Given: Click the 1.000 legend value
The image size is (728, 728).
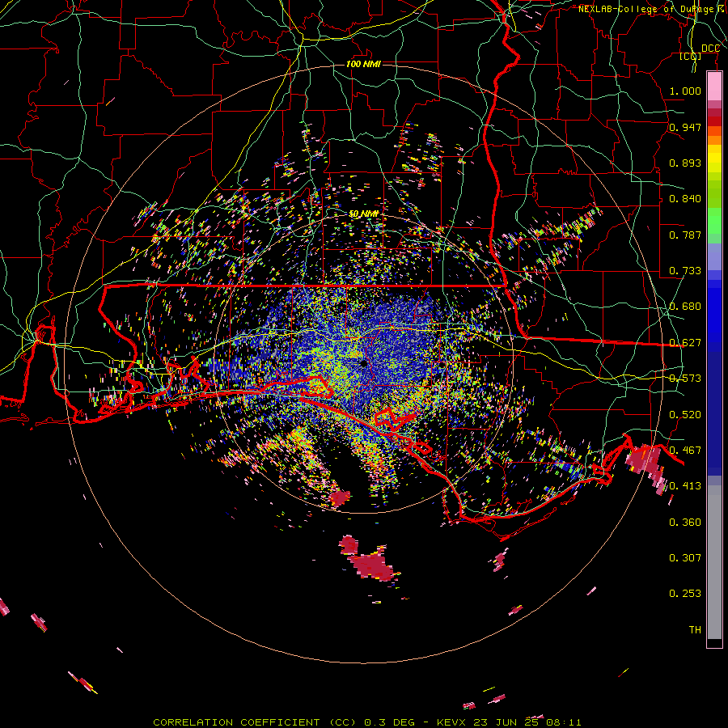Looking at the screenshot, I should tap(685, 91).
